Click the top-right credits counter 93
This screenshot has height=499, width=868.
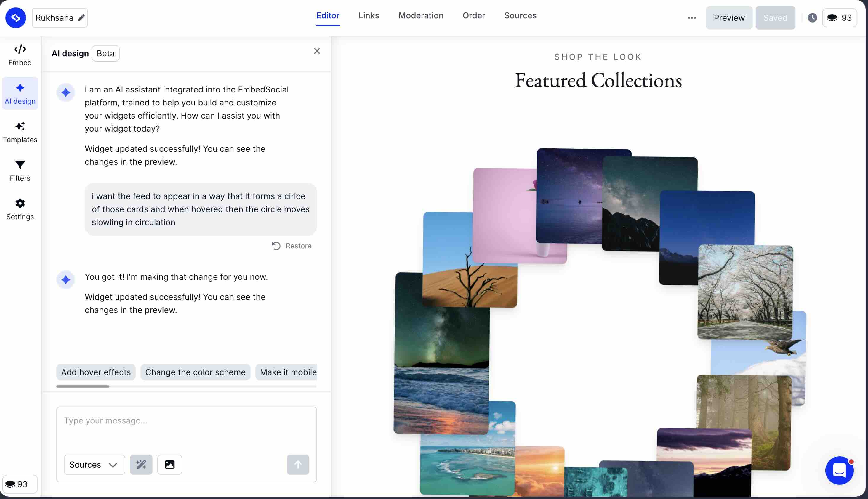point(839,18)
